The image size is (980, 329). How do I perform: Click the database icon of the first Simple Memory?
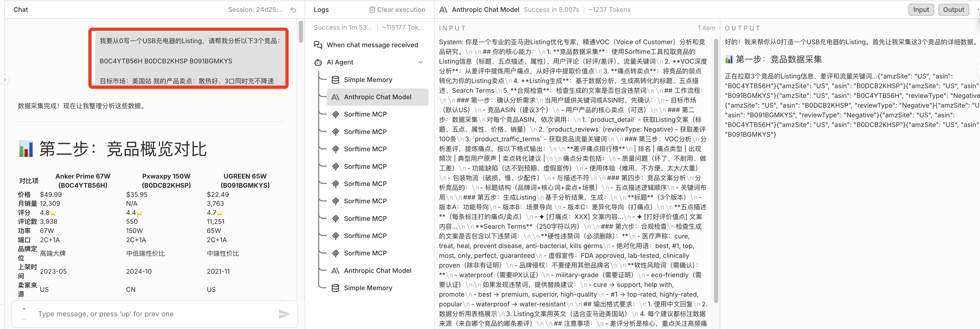(x=335, y=80)
